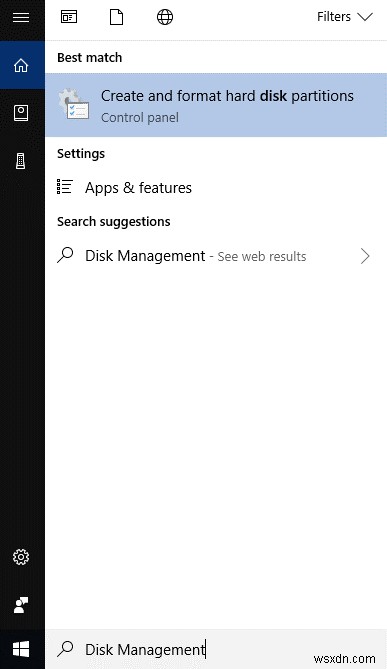
Task: Go to the Home sidebar icon
Action: 21,65
